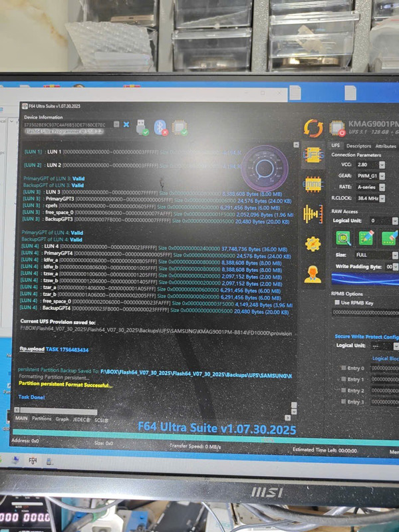Click 'Transfer Speed: 0 MB/s' status text

coord(195,446)
